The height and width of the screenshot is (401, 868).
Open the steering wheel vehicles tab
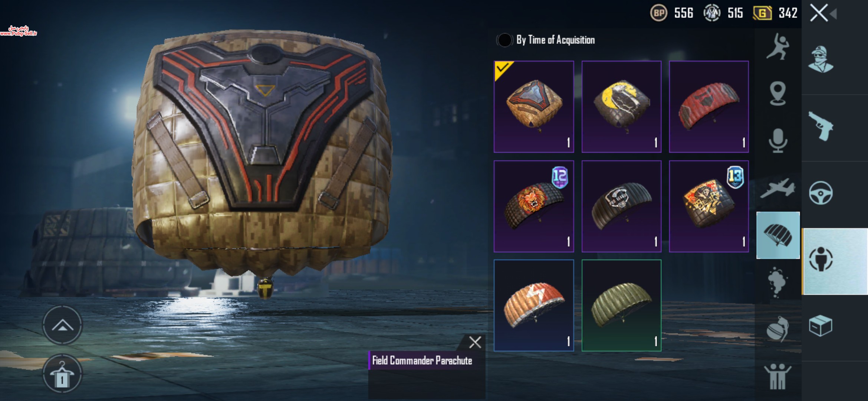pos(821,193)
